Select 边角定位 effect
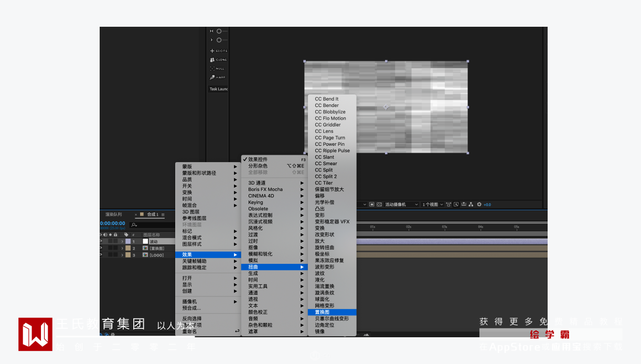 tap(332, 325)
